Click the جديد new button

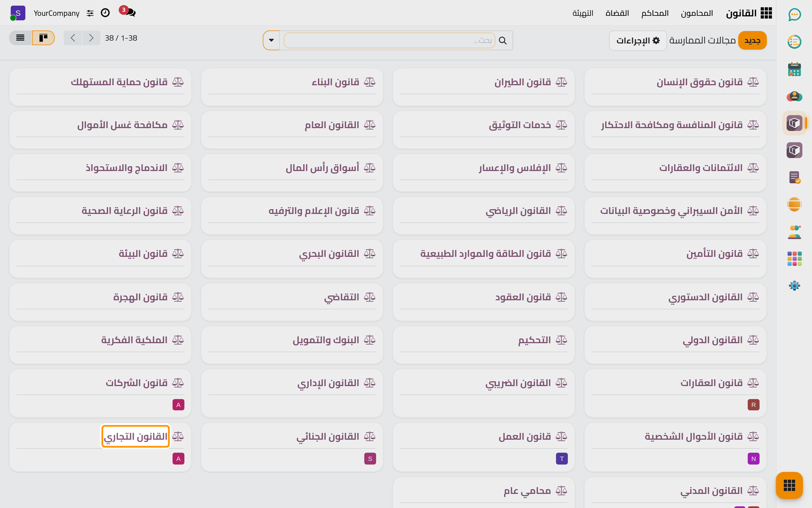[752, 41]
